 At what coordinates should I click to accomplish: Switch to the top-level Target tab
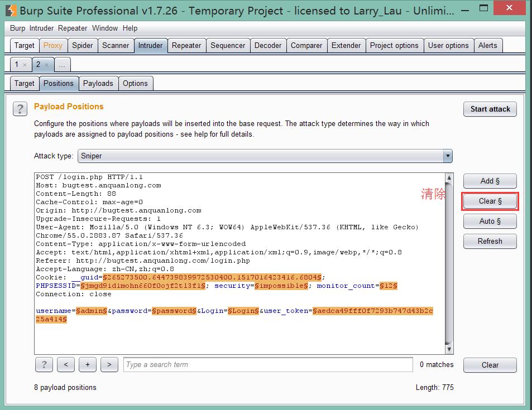click(x=24, y=45)
